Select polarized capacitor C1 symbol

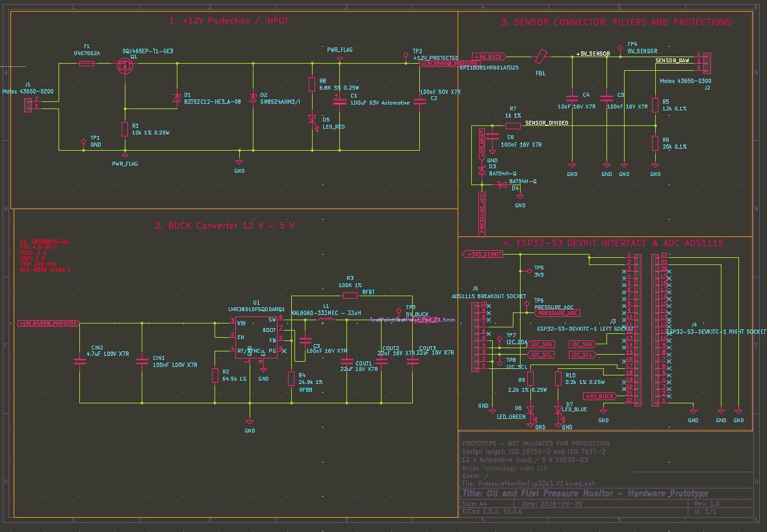coord(340,100)
